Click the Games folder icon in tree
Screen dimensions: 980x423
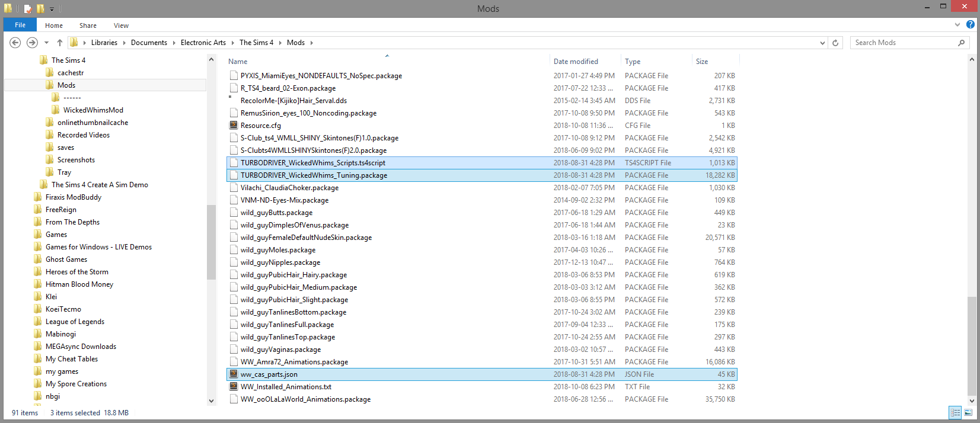click(x=38, y=235)
